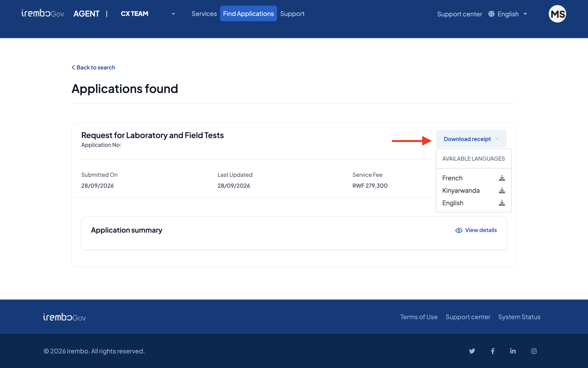Toggle the Download receipt dropdown
This screenshot has width=588, height=368.
point(471,139)
